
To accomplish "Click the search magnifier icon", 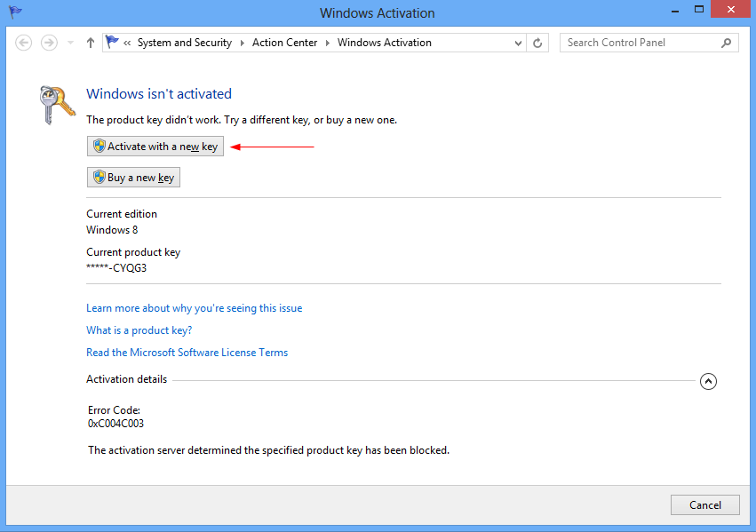I will coord(726,42).
